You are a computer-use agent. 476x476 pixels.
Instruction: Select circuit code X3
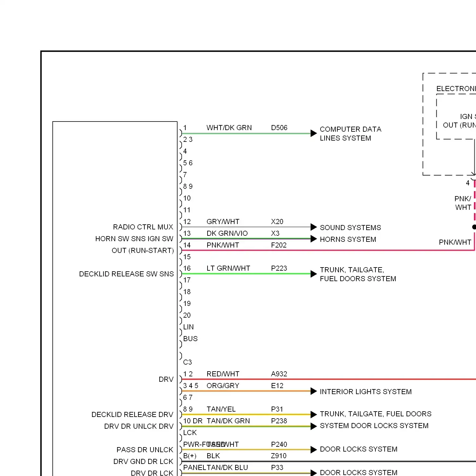click(275, 233)
